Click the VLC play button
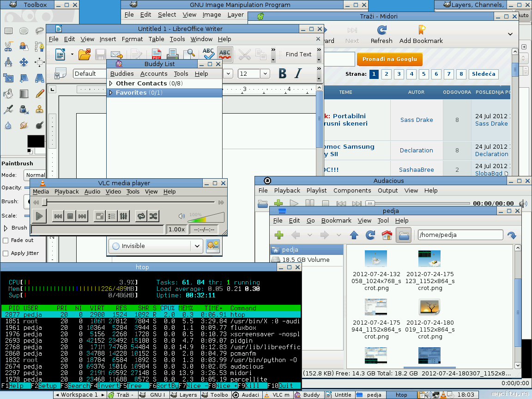532x399 pixels. click(39, 216)
